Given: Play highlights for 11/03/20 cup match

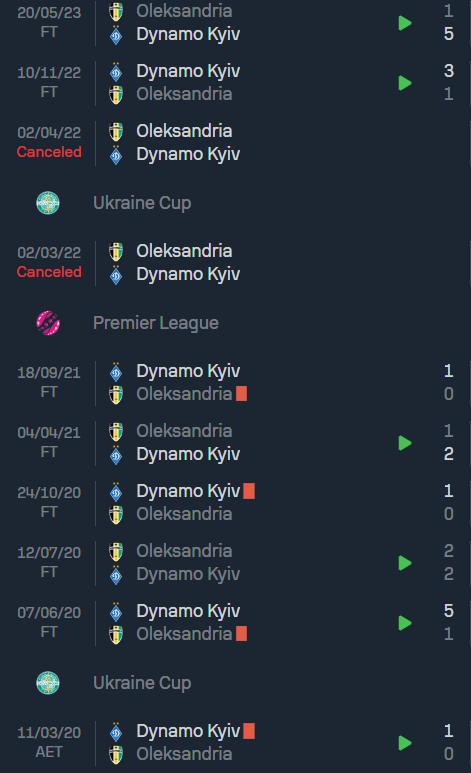Looking at the screenshot, I should coord(405,743).
